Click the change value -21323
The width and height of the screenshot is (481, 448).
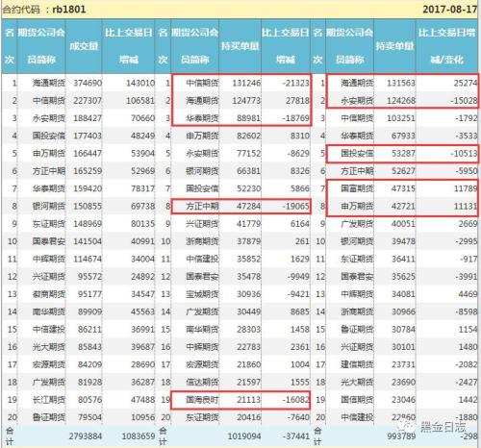296,83
